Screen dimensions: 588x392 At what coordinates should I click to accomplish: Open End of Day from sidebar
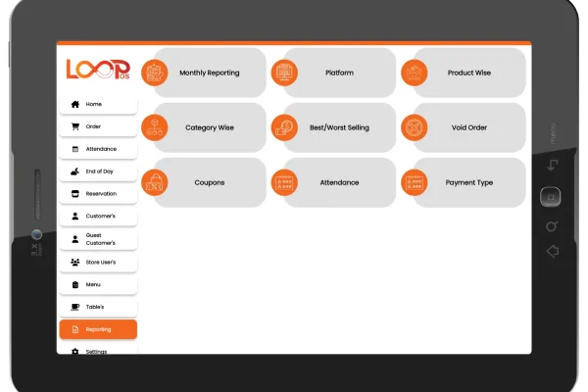click(98, 171)
